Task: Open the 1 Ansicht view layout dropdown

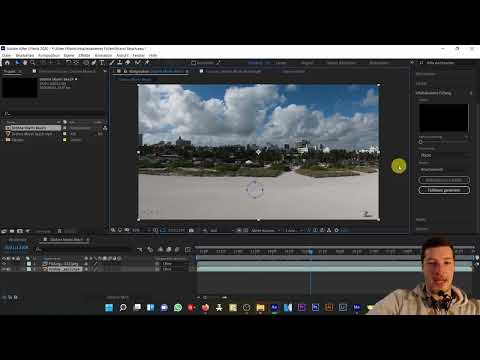Action: pos(294,230)
